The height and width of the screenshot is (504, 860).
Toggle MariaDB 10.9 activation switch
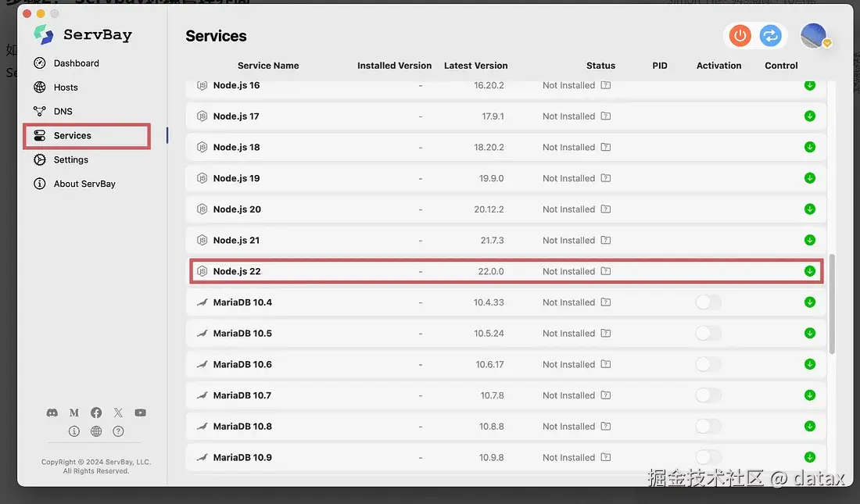tap(708, 457)
